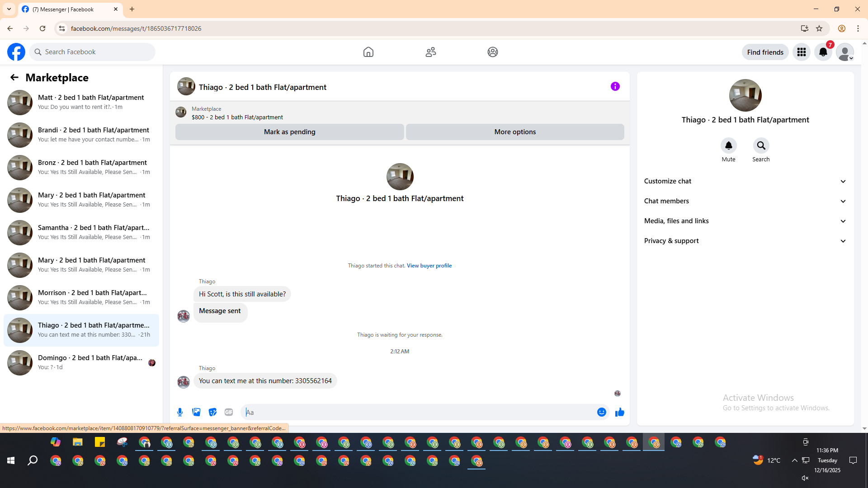This screenshot has width=868, height=488.
Task: Click Thiago's listing thumbnail in right panel
Action: point(745,95)
